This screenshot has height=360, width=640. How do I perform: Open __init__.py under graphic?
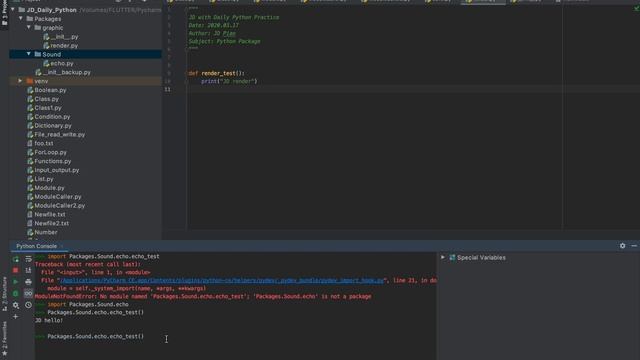point(64,37)
